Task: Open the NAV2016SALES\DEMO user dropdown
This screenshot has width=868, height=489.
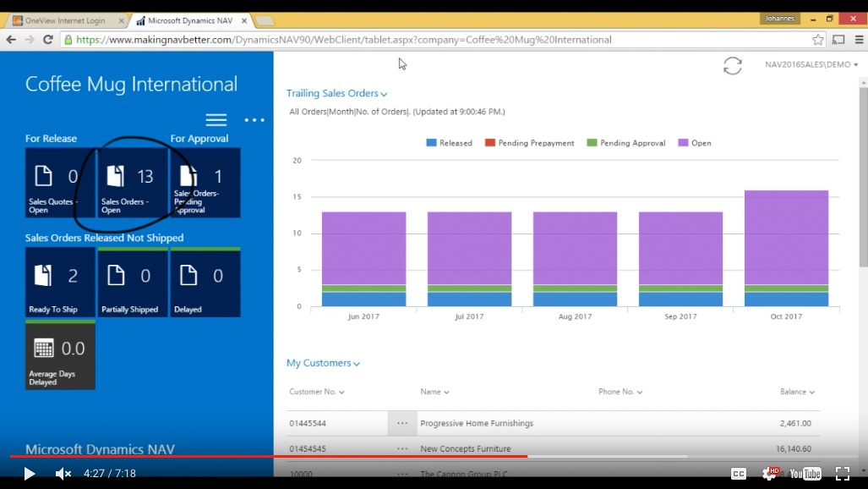Action: tap(811, 65)
